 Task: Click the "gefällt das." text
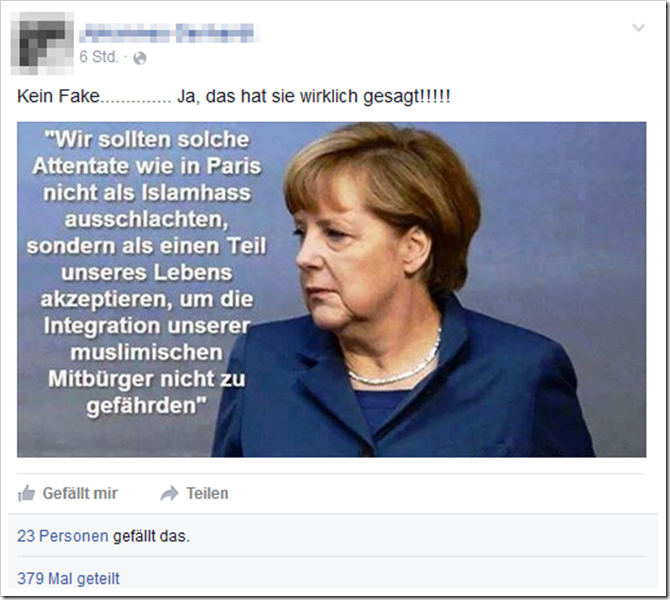[x=151, y=536]
